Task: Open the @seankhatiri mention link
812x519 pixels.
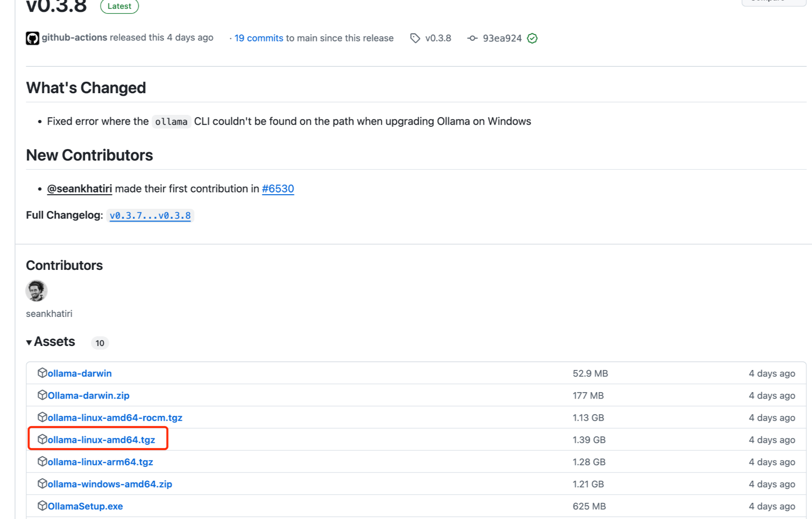Action: 79,189
